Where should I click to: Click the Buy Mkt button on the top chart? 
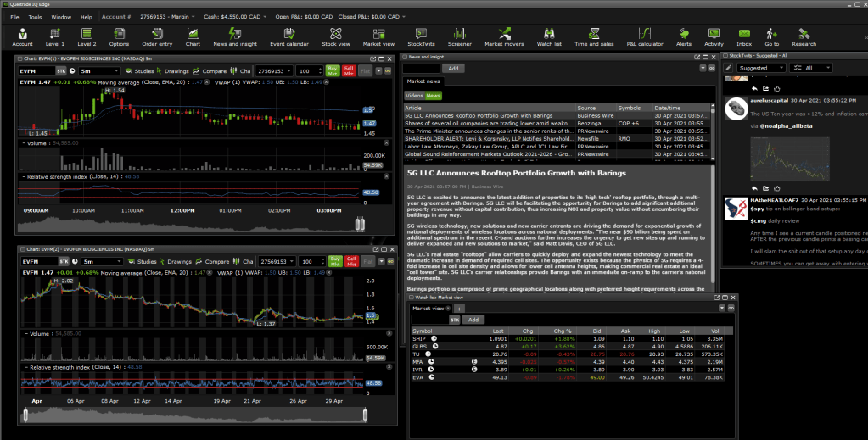[x=333, y=71]
